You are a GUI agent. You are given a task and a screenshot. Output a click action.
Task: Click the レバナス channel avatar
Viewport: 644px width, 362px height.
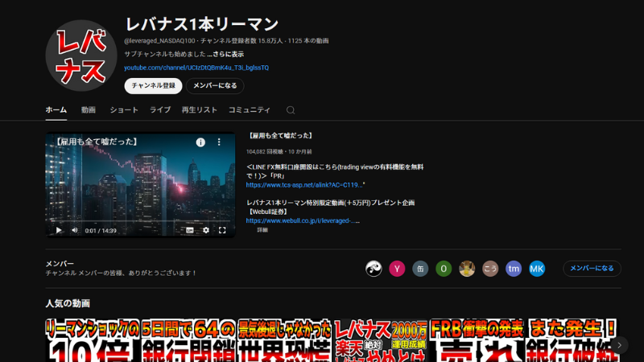tap(81, 56)
